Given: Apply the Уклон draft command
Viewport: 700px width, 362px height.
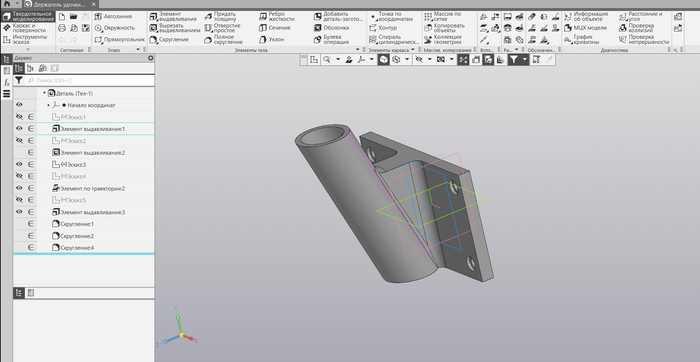Looking at the screenshot, I should 272,39.
